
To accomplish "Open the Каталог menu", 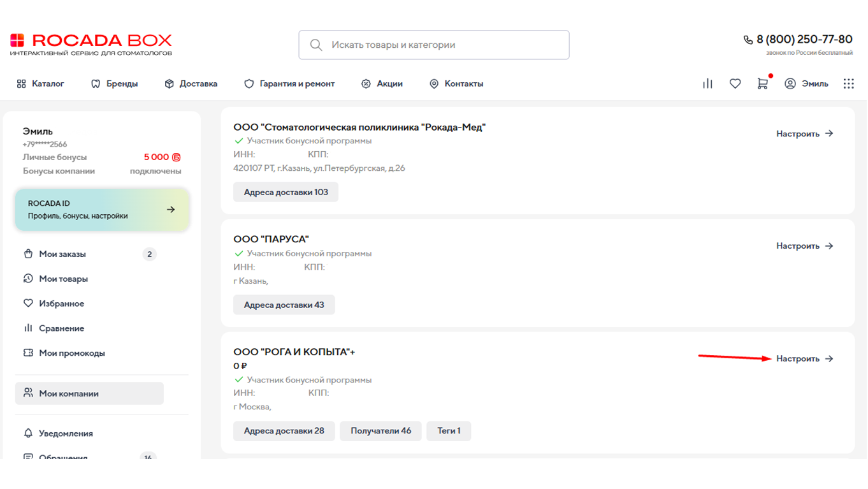I will click(40, 84).
